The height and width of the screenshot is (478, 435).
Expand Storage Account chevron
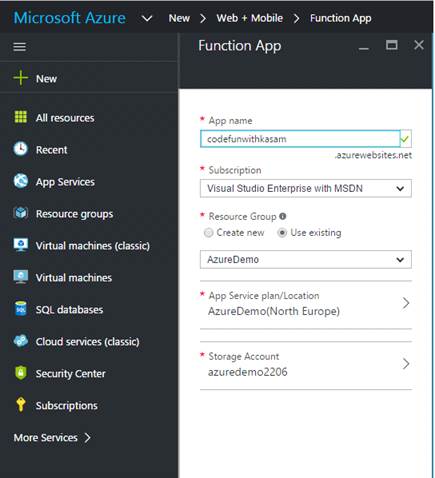pyautogui.click(x=406, y=364)
